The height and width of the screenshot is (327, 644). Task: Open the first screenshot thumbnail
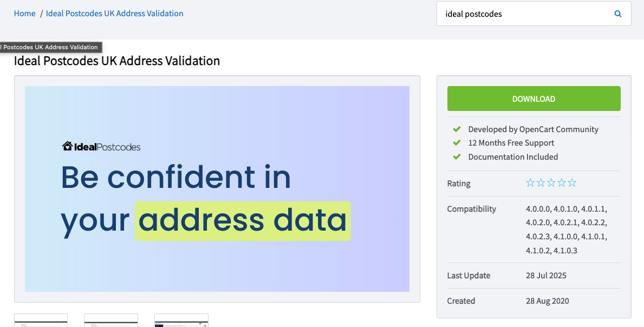click(x=41, y=321)
